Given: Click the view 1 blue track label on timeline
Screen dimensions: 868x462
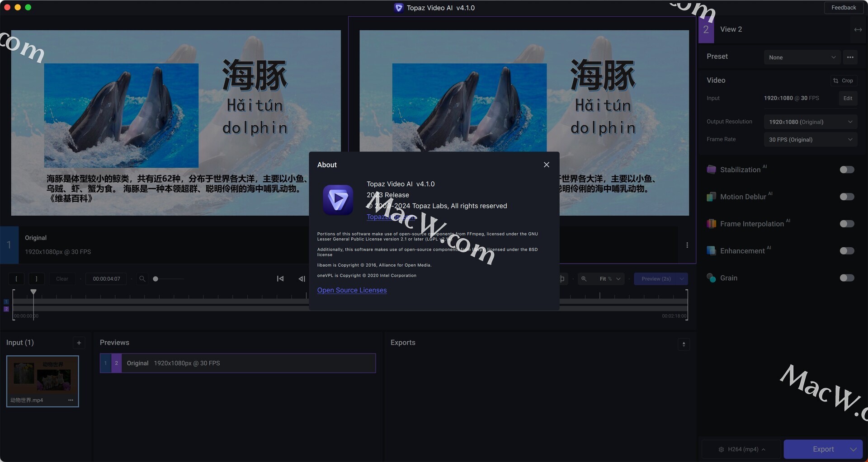Looking at the screenshot, I should click(x=6, y=302).
